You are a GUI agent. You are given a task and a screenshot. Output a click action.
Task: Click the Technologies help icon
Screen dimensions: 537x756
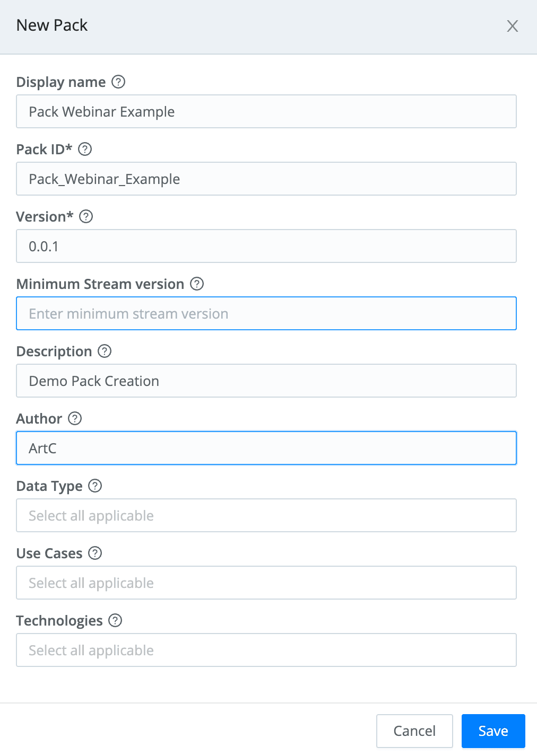click(x=115, y=621)
